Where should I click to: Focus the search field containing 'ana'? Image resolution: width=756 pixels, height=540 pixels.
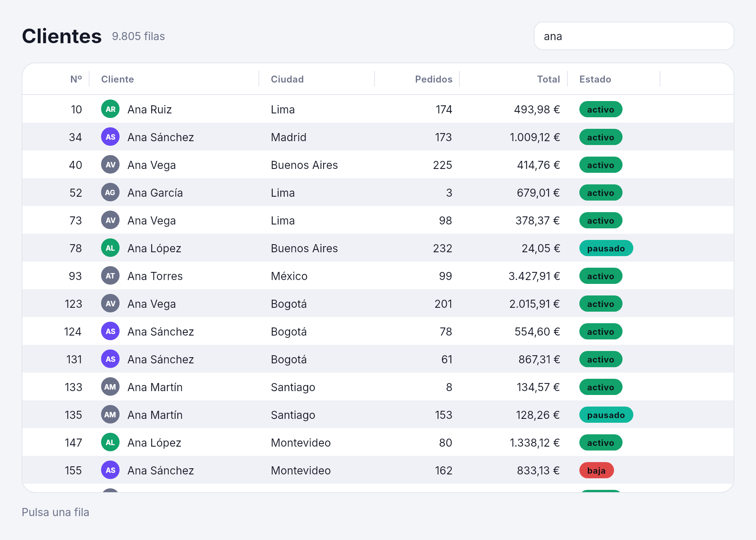pyautogui.click(x=634, y=36)
